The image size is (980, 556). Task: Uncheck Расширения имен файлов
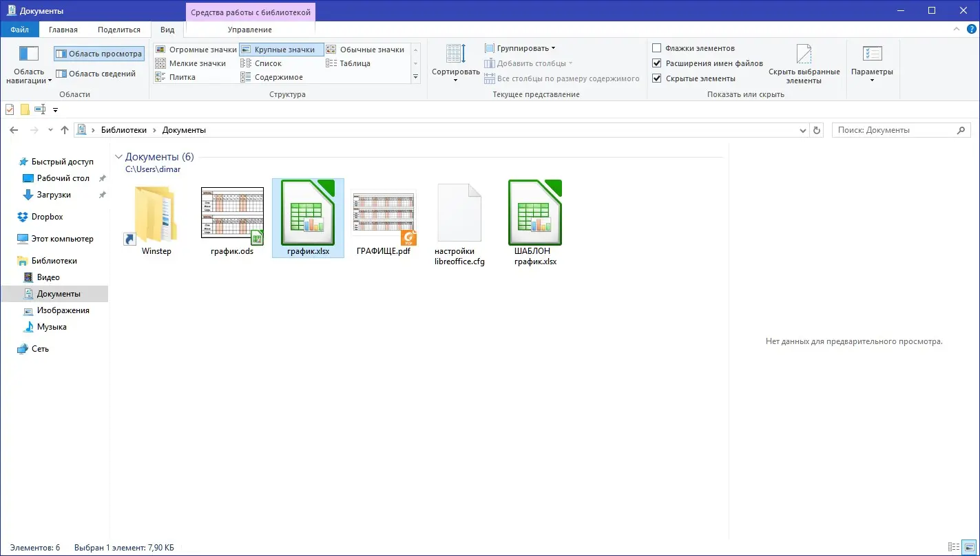tap(657, 63)
